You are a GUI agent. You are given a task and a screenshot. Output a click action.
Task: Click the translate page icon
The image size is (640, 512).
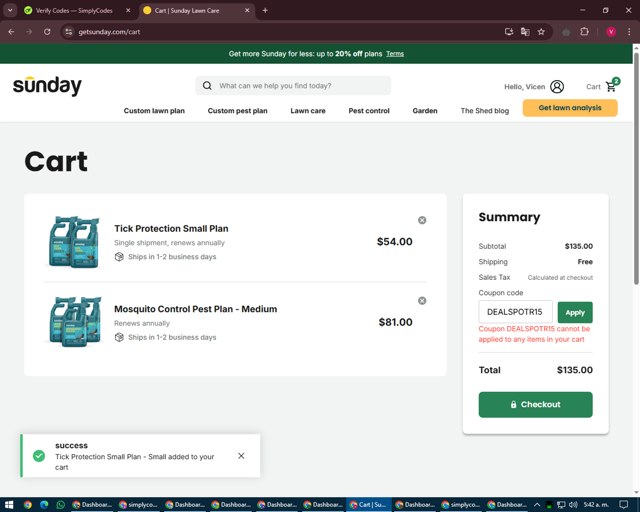[525, 32]
